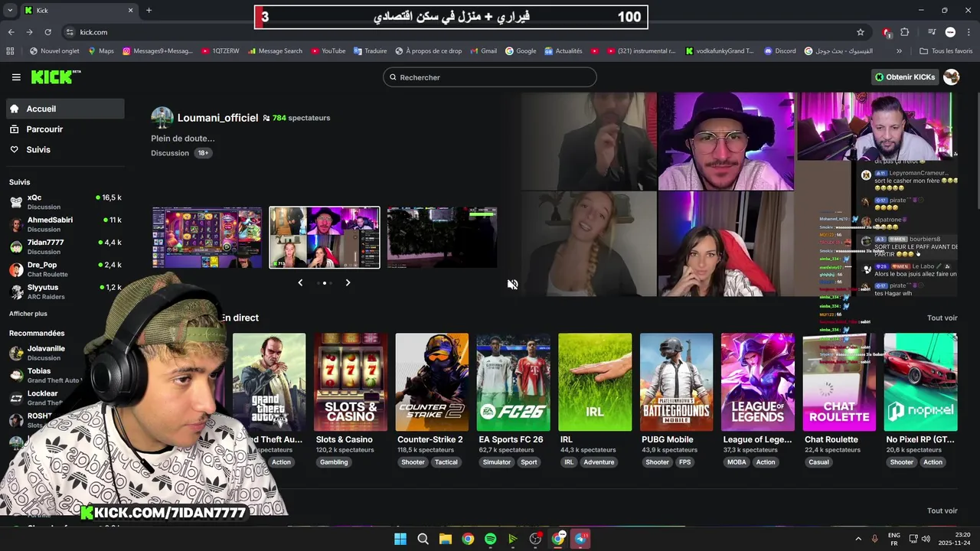Open Slots & Casino category card
Viewport: 980px width, 551px height.
point(351,382)
